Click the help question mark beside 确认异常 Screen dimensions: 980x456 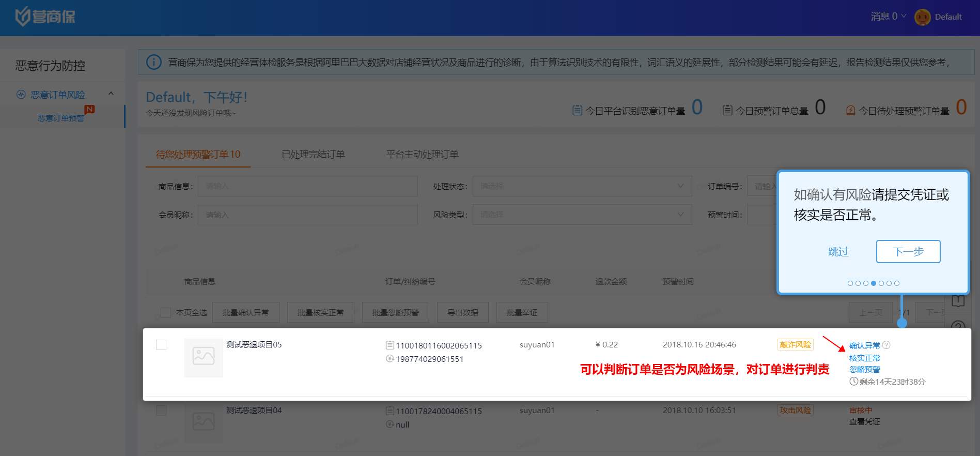pos(886,345)
